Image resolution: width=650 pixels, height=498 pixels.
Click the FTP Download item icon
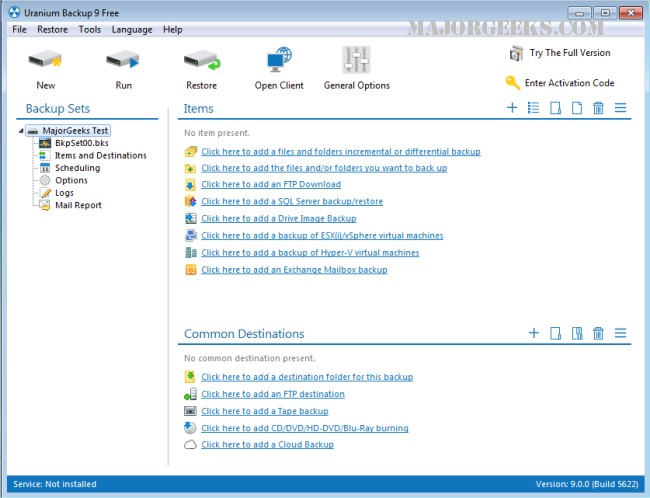coord(190,185)
